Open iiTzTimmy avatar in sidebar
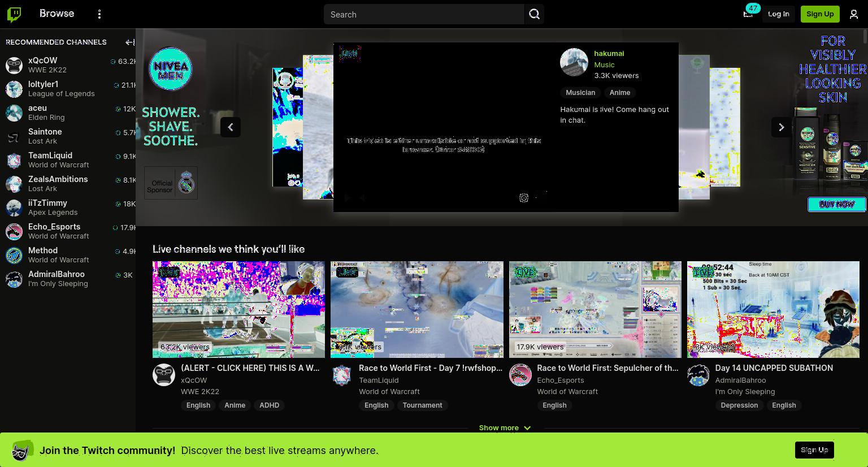 pos(14,207)
